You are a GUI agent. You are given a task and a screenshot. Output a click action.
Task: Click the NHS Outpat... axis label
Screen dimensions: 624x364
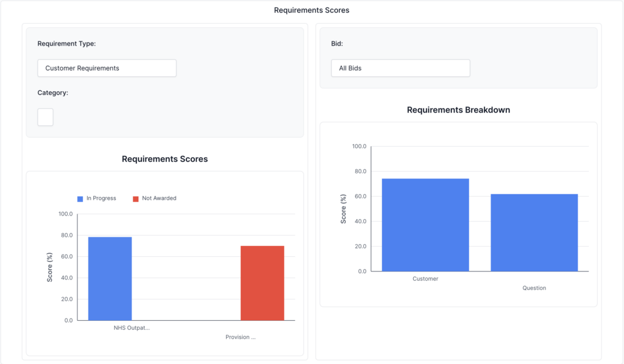point(132,327)
